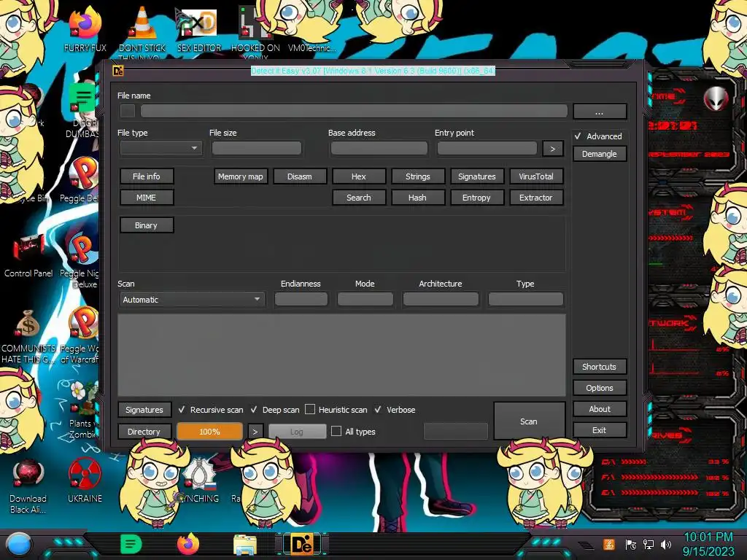Open the About dialog
747x560 pixels.
[x=600, y=408]
